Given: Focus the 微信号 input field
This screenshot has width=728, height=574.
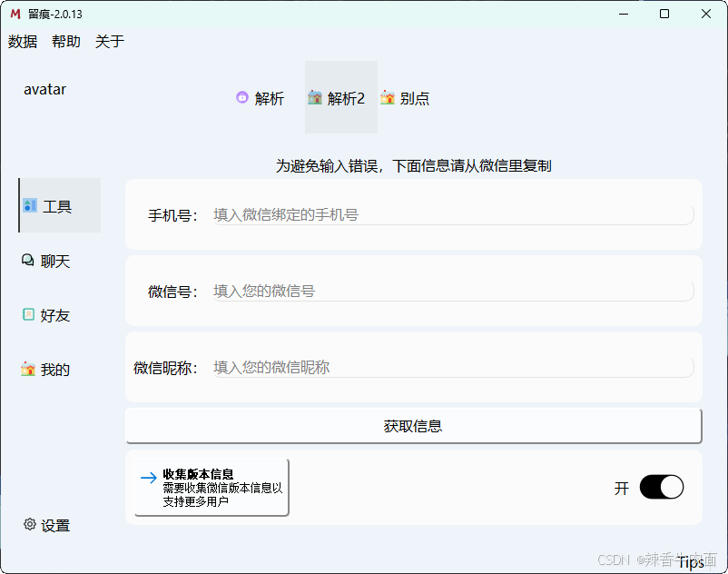Looking at the screenshot, I should pyautogui.click(x=453, y=292).
